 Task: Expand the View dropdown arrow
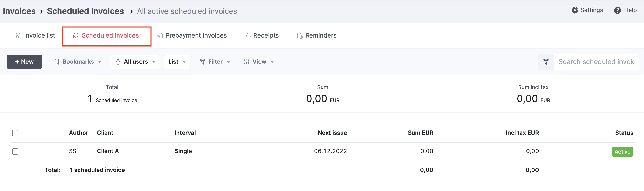(x=272, y=62)
